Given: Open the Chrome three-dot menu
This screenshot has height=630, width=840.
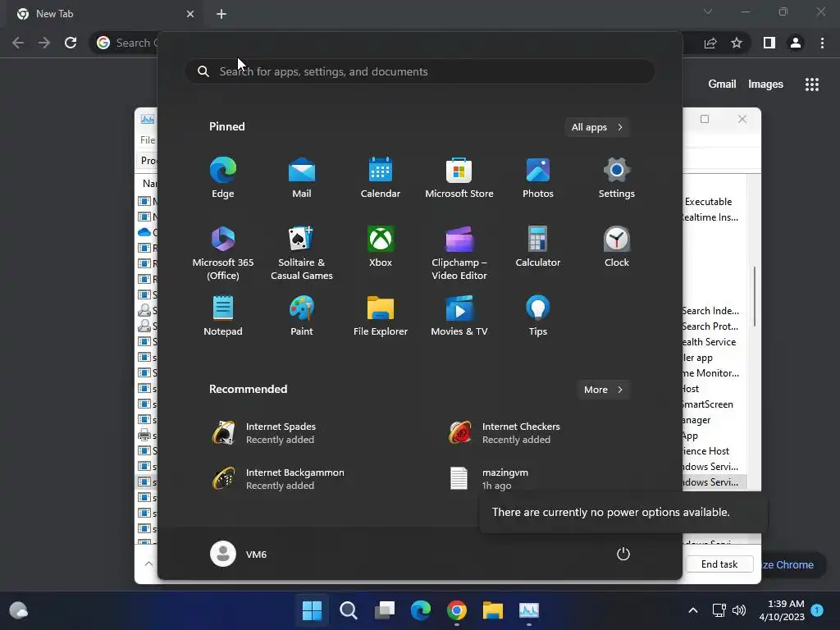Looking at the screenshot, I should (x=822, y=43).
